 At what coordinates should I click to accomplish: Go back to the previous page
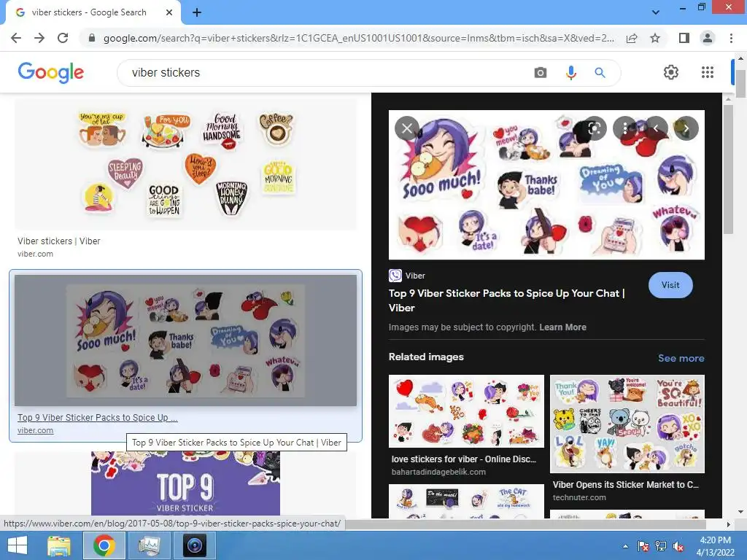[16, 38]
